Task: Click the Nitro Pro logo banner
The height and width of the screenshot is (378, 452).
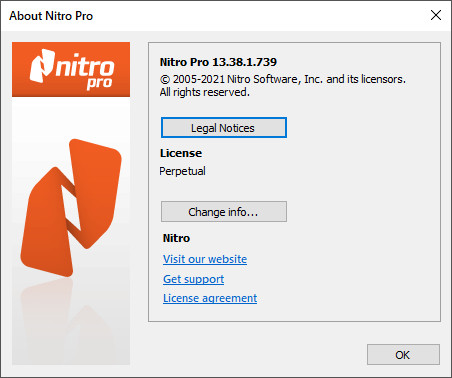Action: [x=71, y=69]
